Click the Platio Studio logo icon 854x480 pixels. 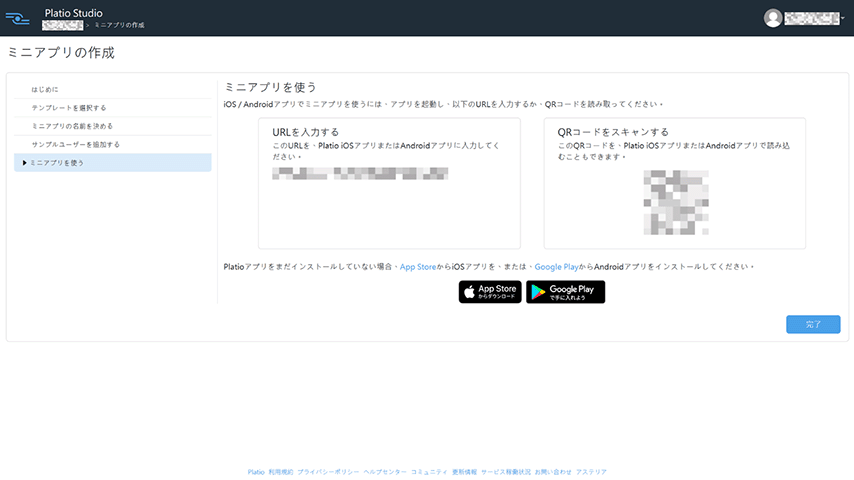click(17, 19)
